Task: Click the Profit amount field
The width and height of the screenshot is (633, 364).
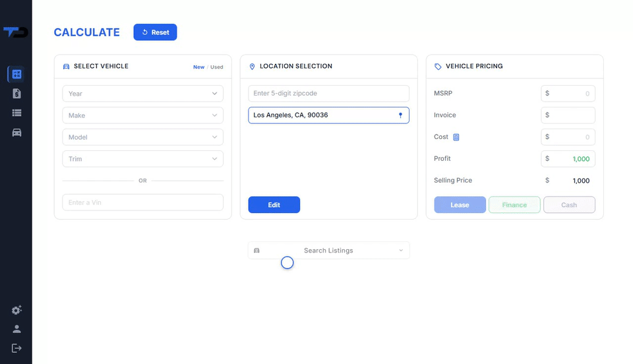Action: point(568,159)
